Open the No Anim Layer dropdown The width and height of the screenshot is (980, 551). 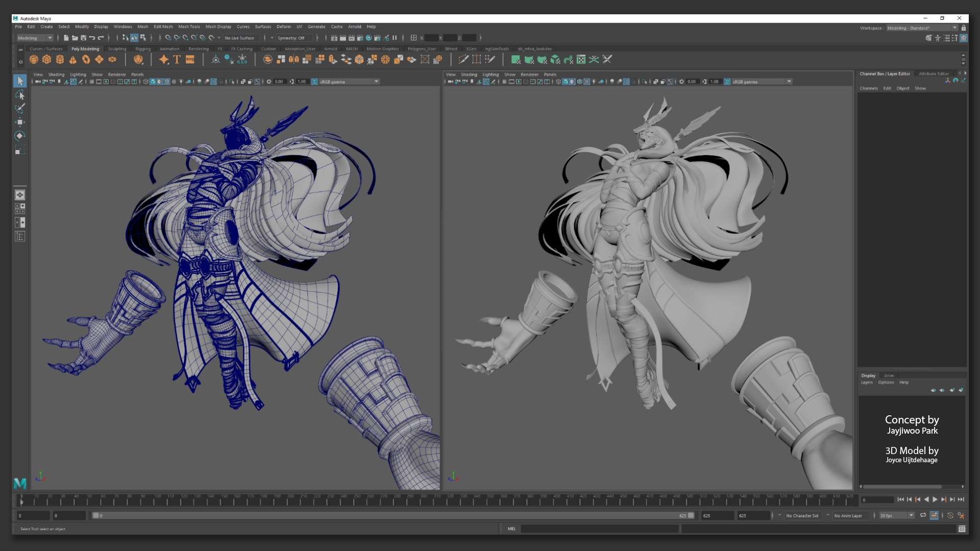point(852,515)
